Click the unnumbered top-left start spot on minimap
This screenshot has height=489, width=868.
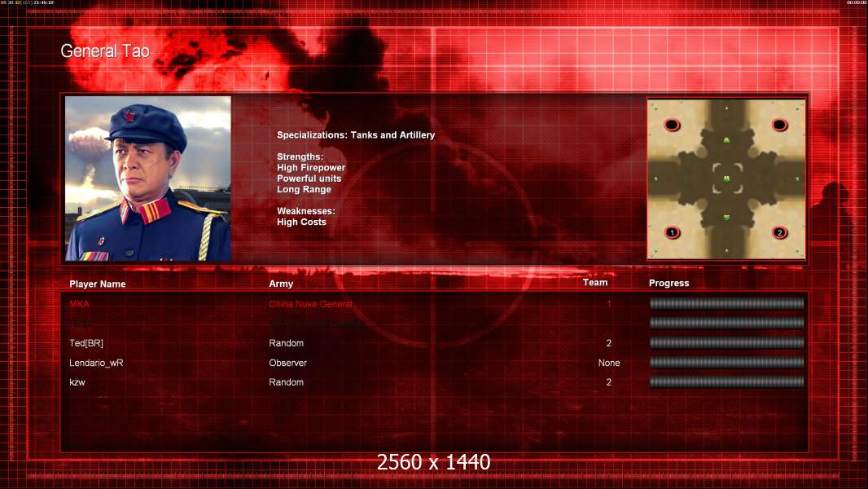coord(672,125)
